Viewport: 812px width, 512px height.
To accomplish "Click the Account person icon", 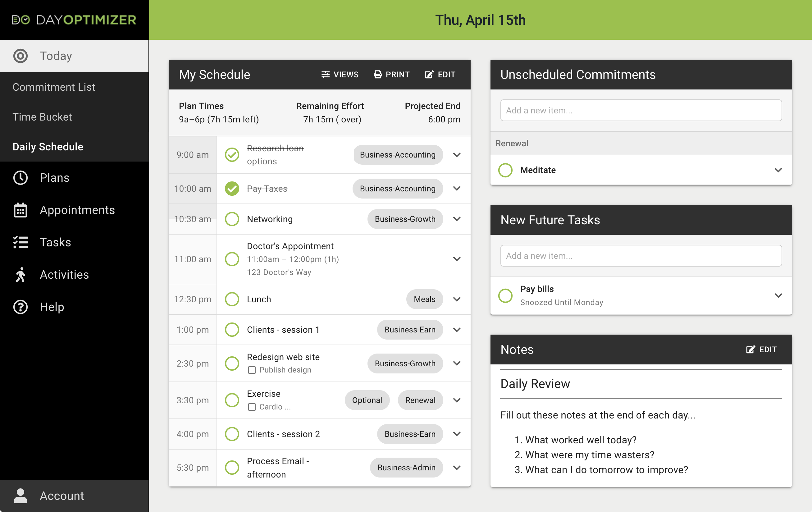I will [21, 496].
